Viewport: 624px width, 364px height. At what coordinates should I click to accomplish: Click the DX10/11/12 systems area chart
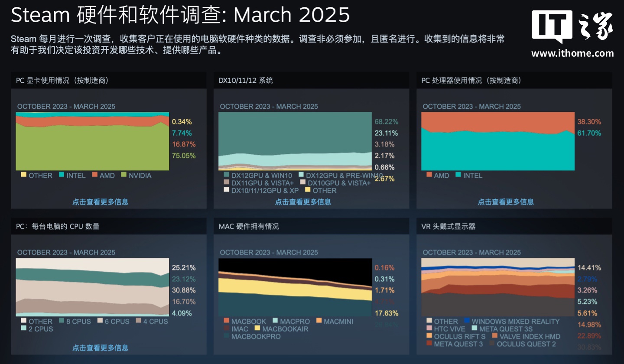295,141
